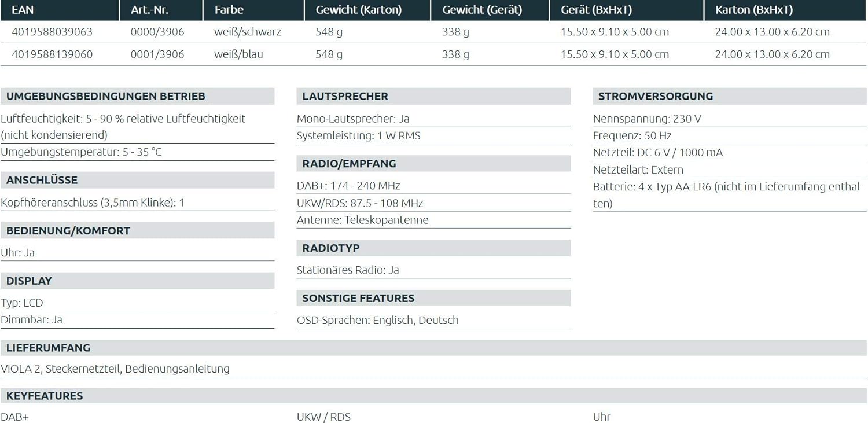Screen dimensions: 868x423
Task: Click the KEYFEATURES section header
Action: [x=45, y=396]
